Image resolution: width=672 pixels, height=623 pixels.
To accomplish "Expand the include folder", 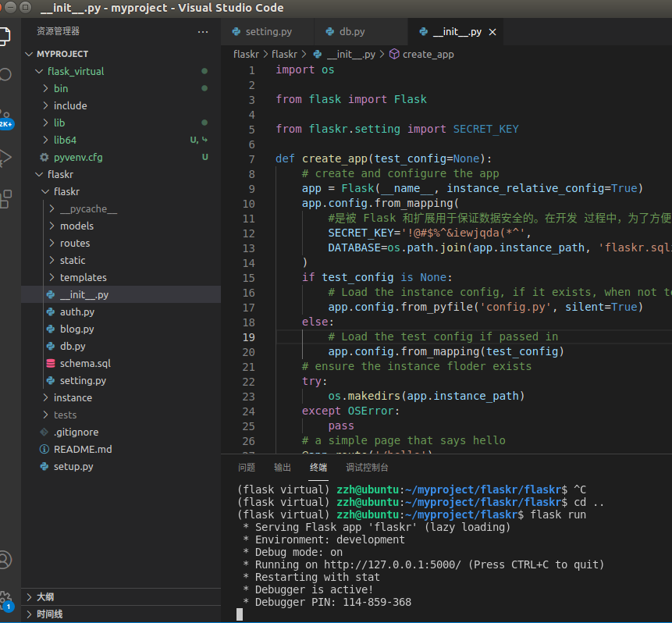I will [45, 105].
